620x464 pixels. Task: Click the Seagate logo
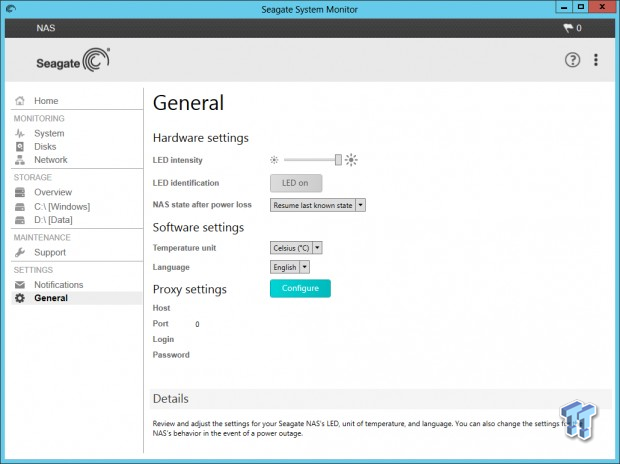[73, 60]
